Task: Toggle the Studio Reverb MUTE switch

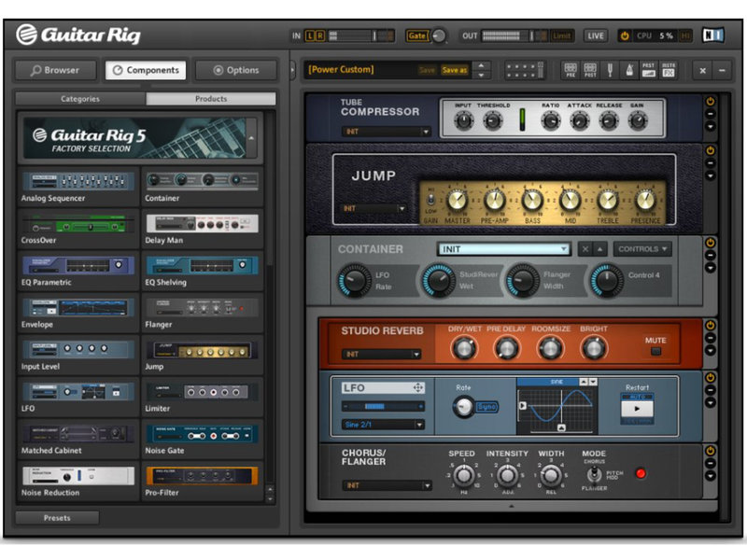Action: 655,352
